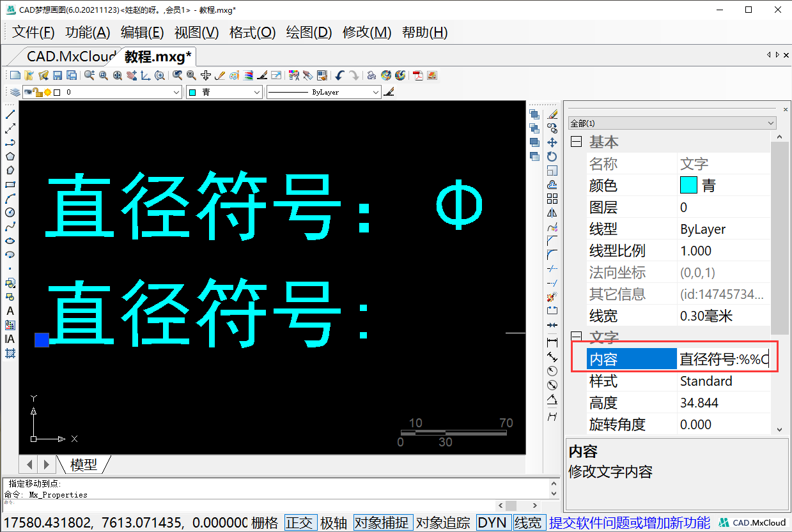Select the 模型 model tab
Viewport: 792px width, 532px height.
(x=84, y=464)
